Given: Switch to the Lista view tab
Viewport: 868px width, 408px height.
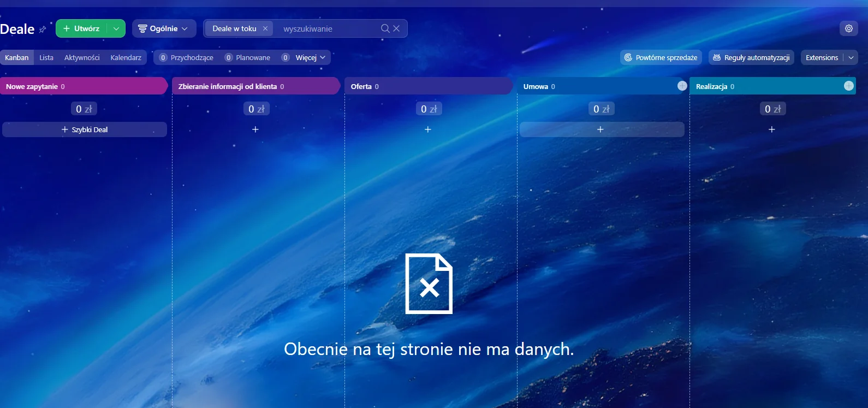Looking at the screenshot, I should [x=46, y=57].
